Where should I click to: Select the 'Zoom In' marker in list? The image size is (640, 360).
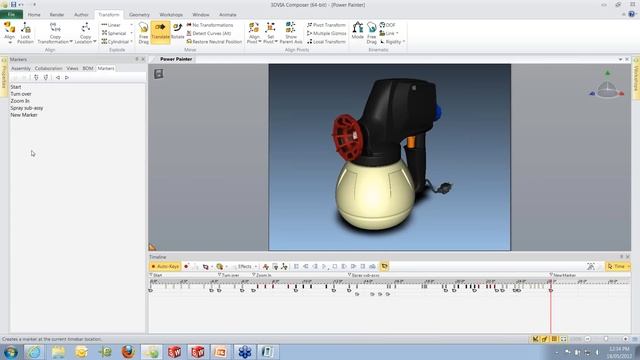[20, 101]
